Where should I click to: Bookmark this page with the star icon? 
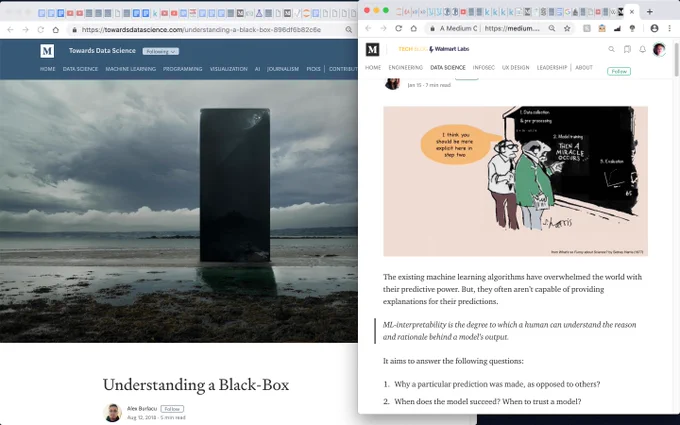pyautogui.click(x=567, y=29)
